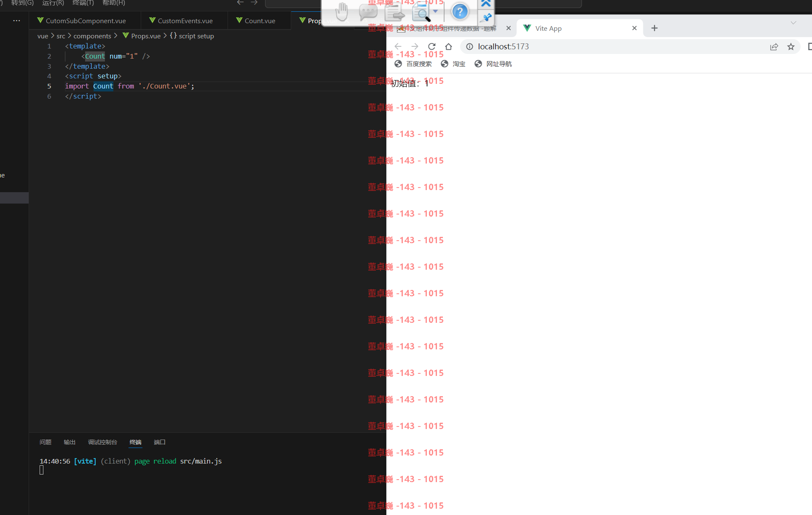Open the 转到(G) menu in VS Code
Image resolution: width=812 pixels, height=515 pixels.
(x=22, y=3)
